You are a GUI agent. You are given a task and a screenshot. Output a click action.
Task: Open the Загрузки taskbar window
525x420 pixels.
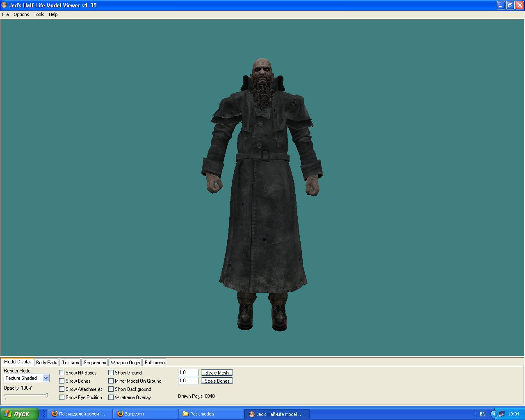(x=145, y=414)
